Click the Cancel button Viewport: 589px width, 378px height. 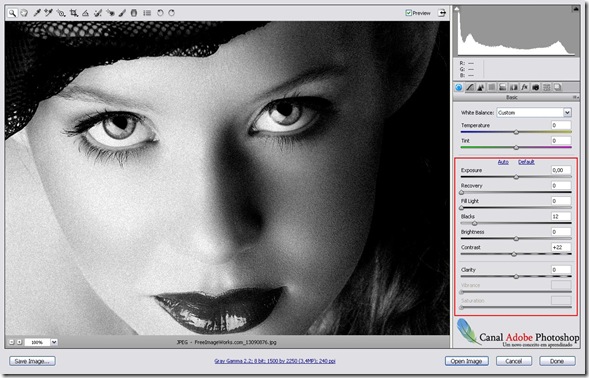pos(513,361)
